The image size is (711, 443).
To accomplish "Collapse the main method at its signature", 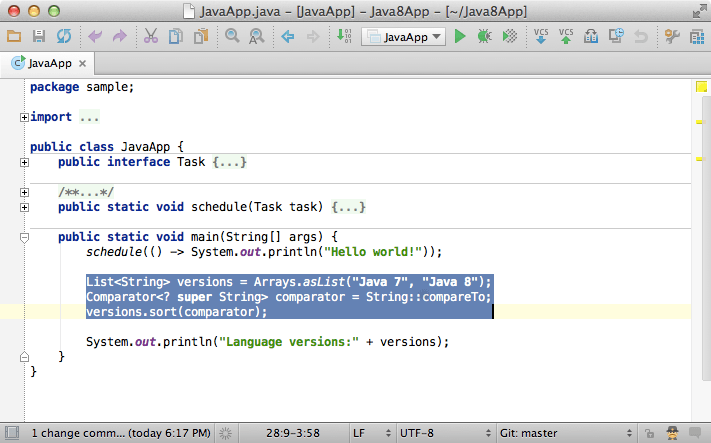I will pyautogui.click(x=24, y=238).
